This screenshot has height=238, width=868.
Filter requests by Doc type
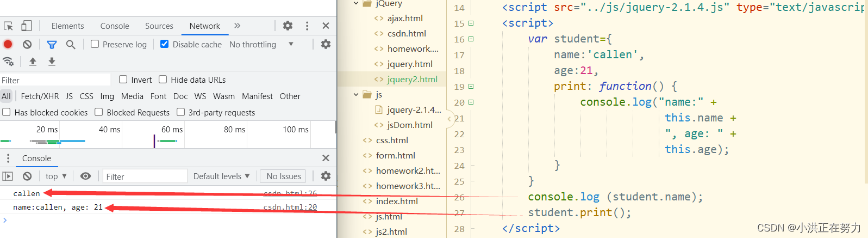pos(180,96)
